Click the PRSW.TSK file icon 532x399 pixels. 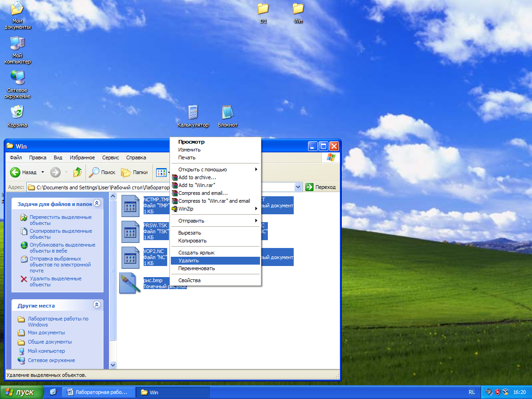(x=130, y=232)
